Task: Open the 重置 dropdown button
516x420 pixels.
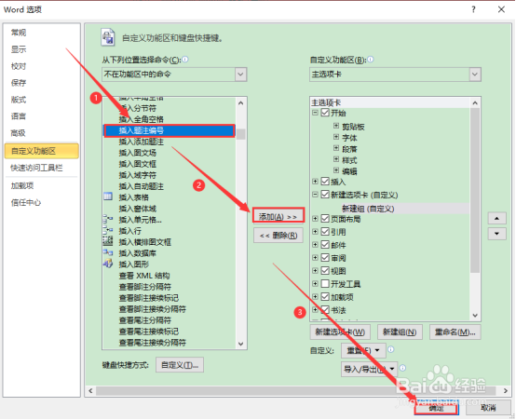Action: (x=363, y=350)
